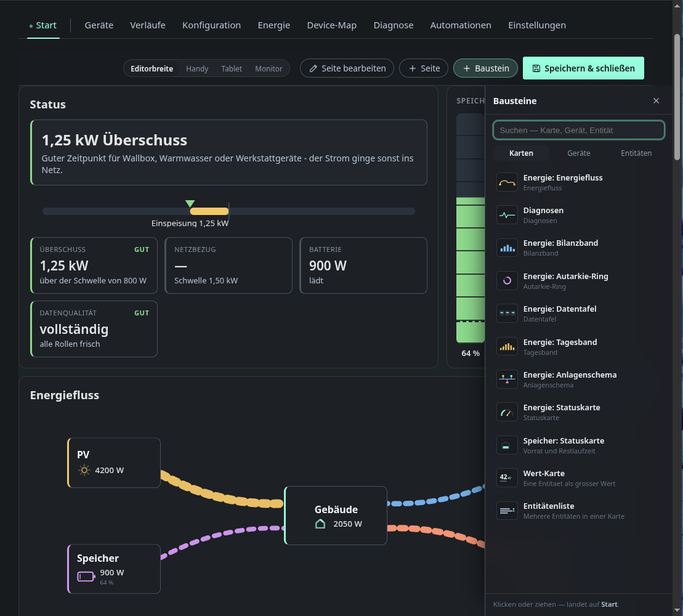Click the sun icon in PV node

point(84,471)
